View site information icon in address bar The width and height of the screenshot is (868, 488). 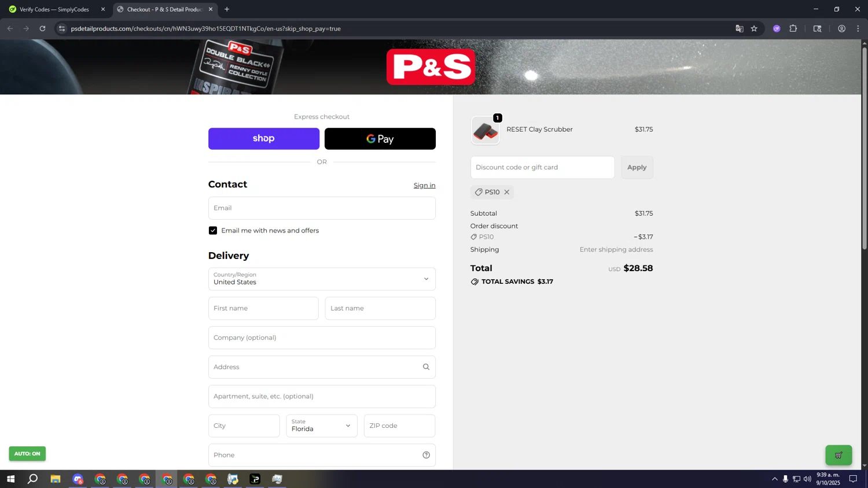(x=62, y=28)
